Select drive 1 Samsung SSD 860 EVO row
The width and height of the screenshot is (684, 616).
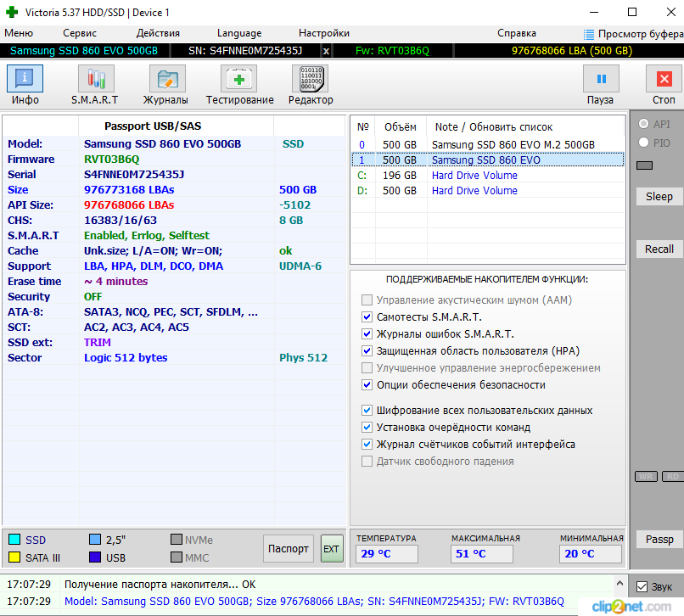pyautogui.click(x=488, y=160)
